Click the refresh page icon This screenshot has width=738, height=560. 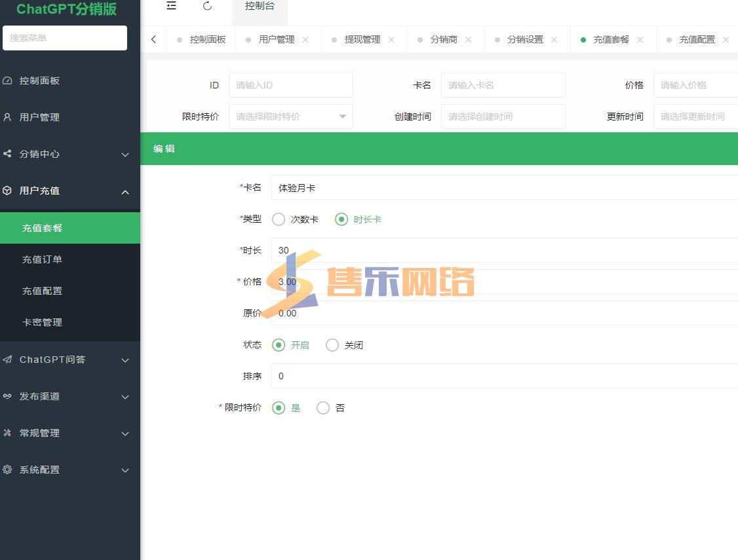[x=207, y=6]
